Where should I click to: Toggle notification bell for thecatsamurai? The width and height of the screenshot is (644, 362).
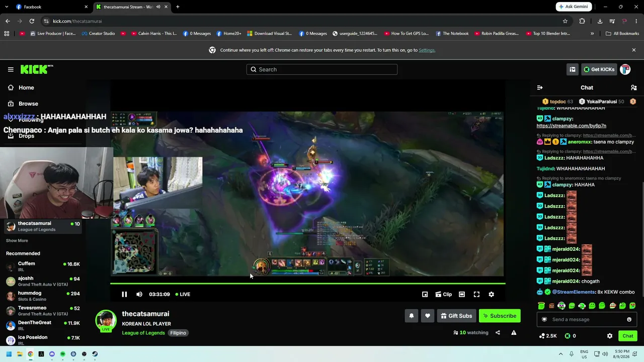click(412, 316)
